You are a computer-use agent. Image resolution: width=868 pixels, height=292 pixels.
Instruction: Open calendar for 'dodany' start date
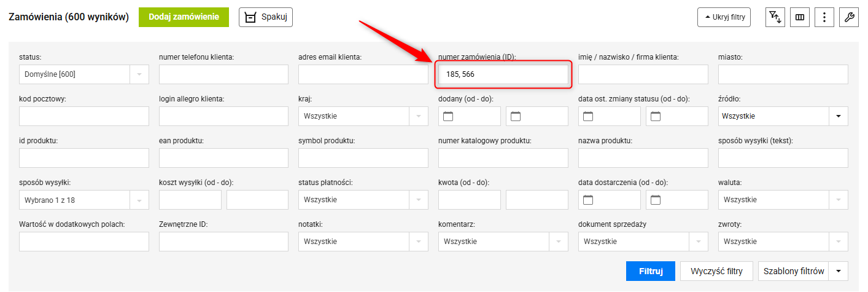(448, 116)
